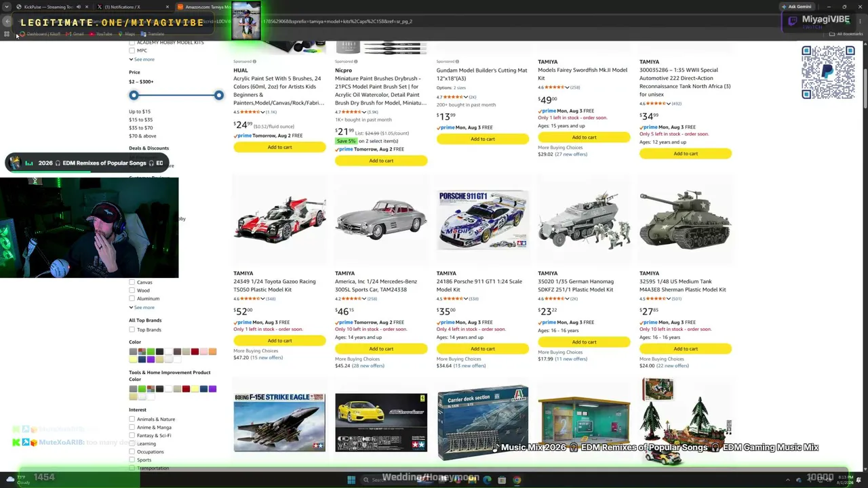This screenshot has height=488, width=868.
Task: Click price slider maximum handle
Action: click(218, 96)
